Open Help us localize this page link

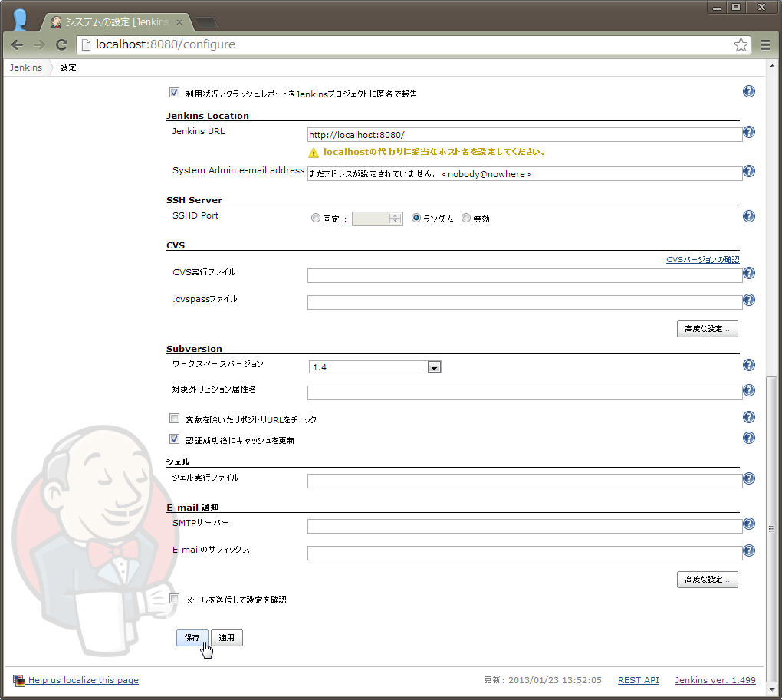click(84, 680)
